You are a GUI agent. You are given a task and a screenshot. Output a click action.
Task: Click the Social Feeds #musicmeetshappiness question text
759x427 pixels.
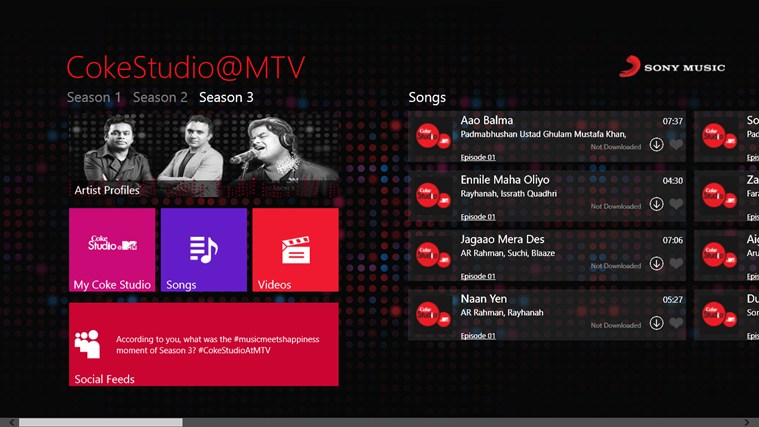pyautogui.click(x=217, y=345)
